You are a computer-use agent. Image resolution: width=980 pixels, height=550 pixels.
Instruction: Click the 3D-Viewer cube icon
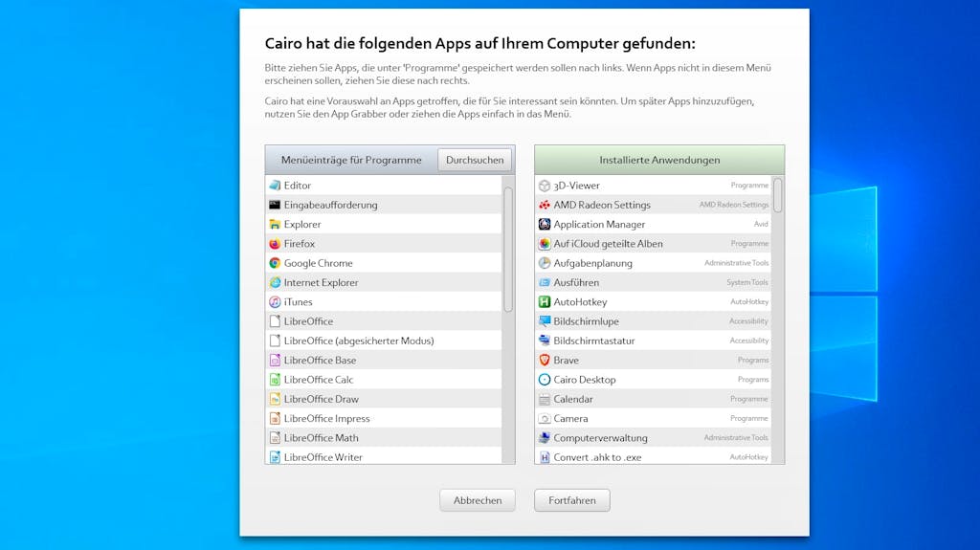[545, 186]
